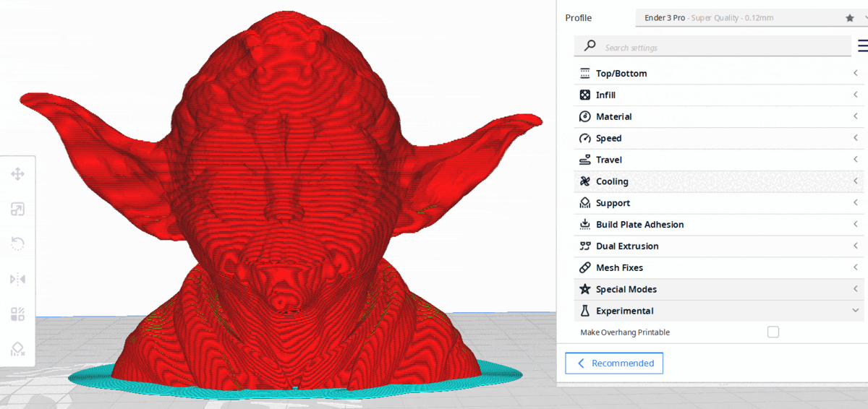Click the Recommended button
868x409 pixels.
614,363
